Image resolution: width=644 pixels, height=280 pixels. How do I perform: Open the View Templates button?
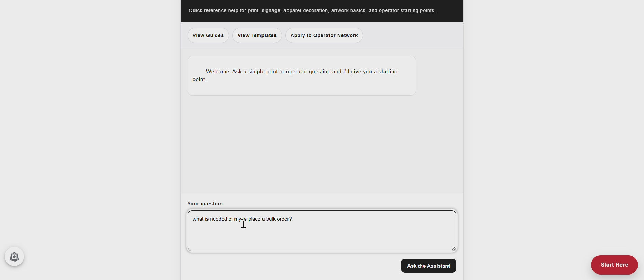coord(257,35)
